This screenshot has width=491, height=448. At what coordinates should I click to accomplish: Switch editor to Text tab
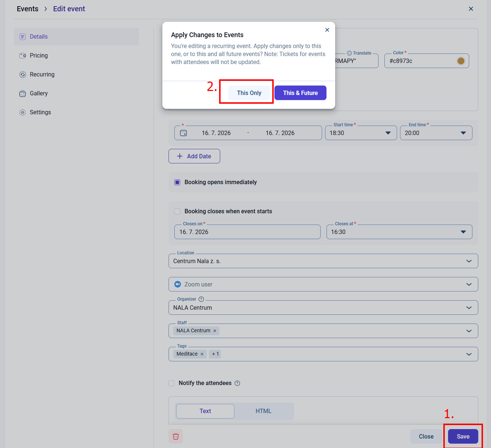point(205,411)
